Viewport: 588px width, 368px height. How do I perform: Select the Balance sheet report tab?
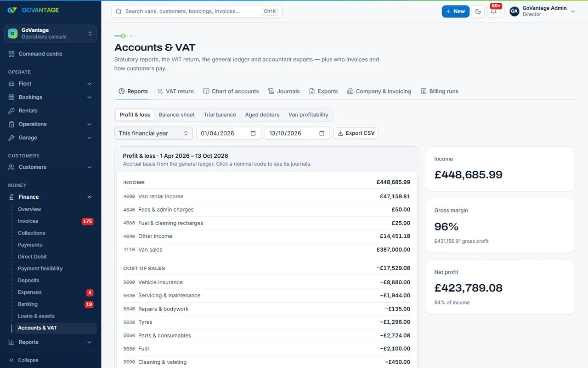tap(177, 115)
